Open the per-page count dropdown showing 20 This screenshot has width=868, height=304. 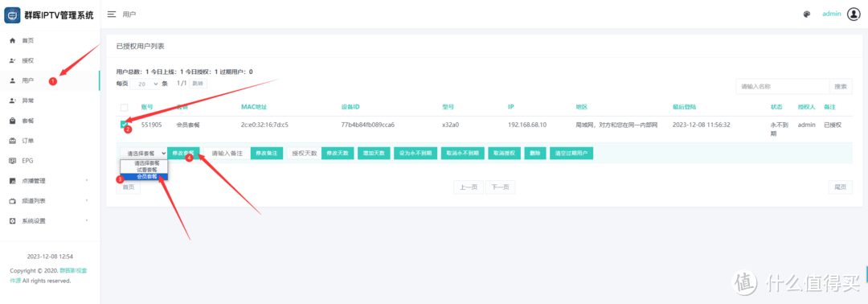[145, 84]
